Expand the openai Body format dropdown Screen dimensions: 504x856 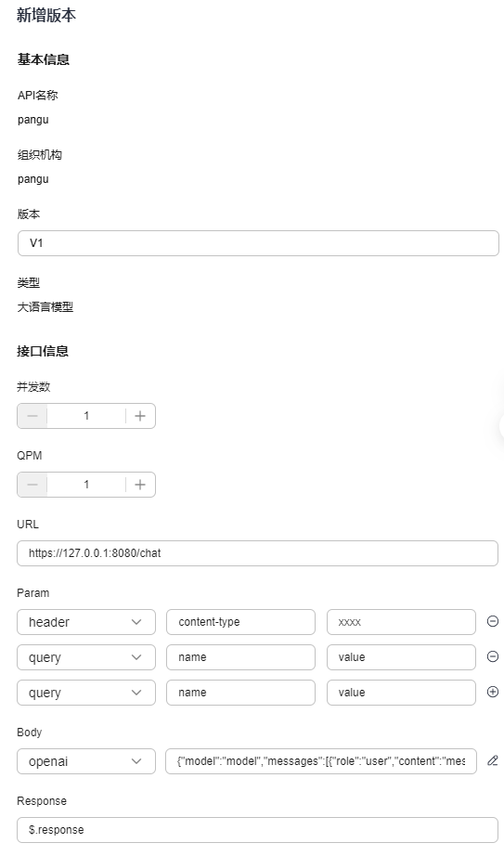(86, 761)
